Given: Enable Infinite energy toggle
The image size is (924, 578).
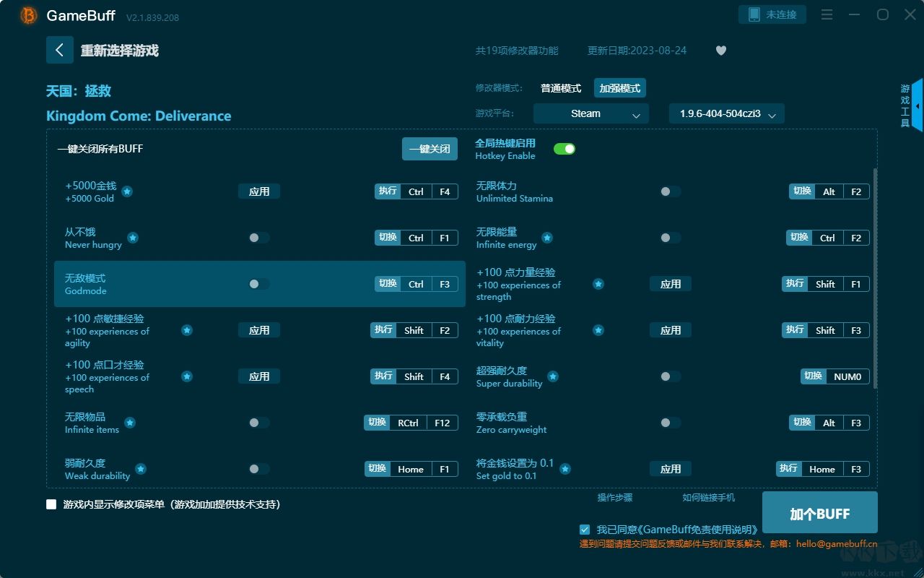Looking at the screenshot, I should click(x=671, y=238).
